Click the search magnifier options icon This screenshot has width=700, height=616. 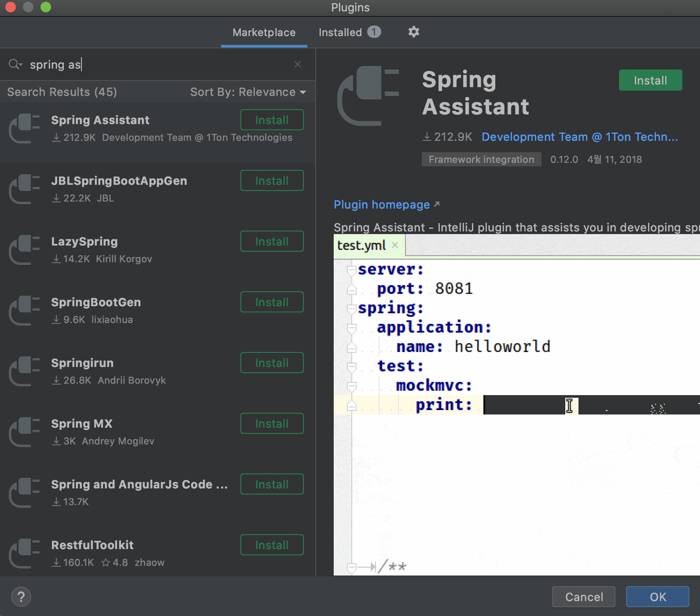[x=15, y=64]
